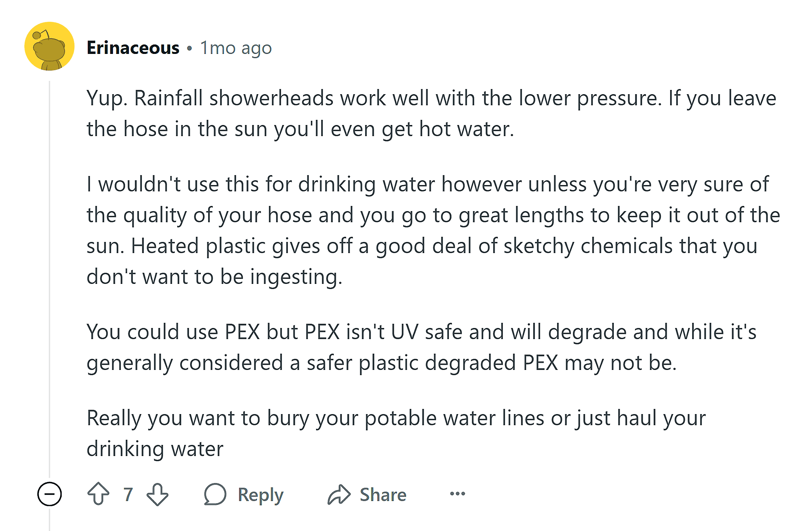Downvote the Erinaceous comment
This screenshot has height=531, width=812.
157,493
